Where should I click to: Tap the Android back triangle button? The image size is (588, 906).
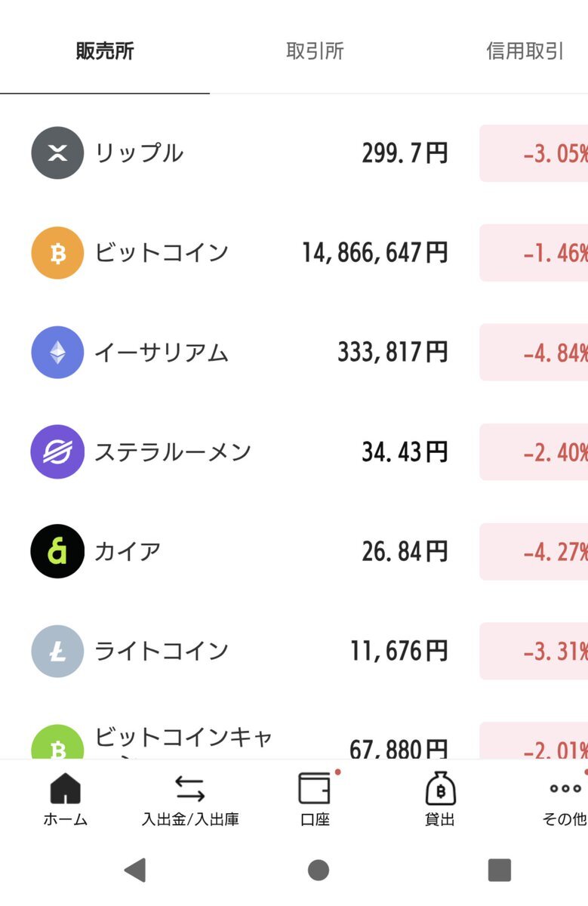135,870
